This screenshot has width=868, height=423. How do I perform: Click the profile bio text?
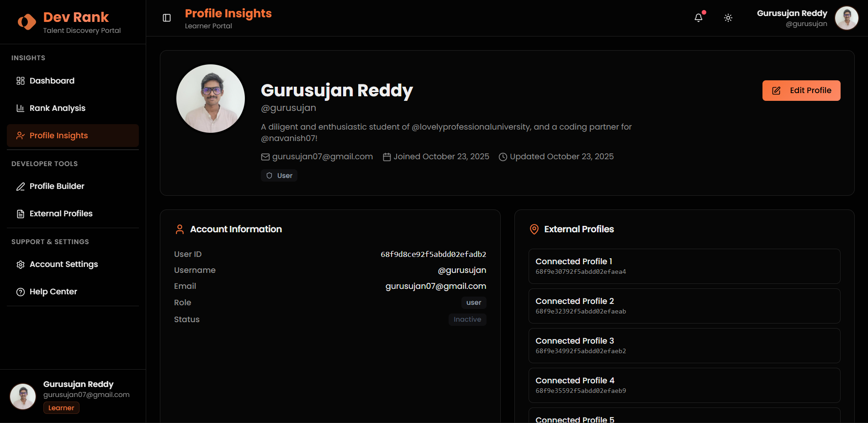(446, 132)
